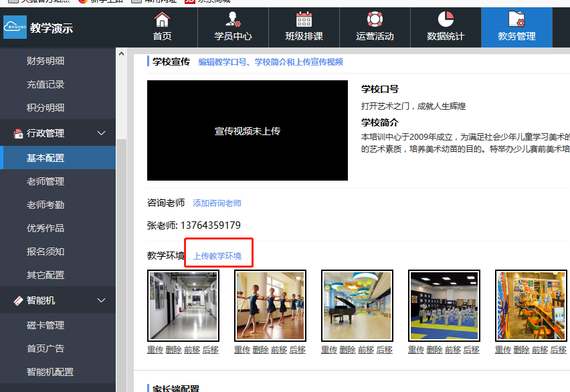Click the 运营活动 lifebuoy icon
Image resolution: width=570 pixels, height=392 pixels.
[375, 19]
